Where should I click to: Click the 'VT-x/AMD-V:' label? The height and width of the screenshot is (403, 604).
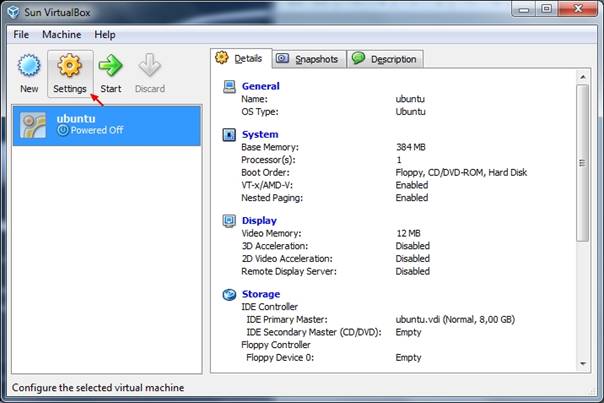[267, 185]
